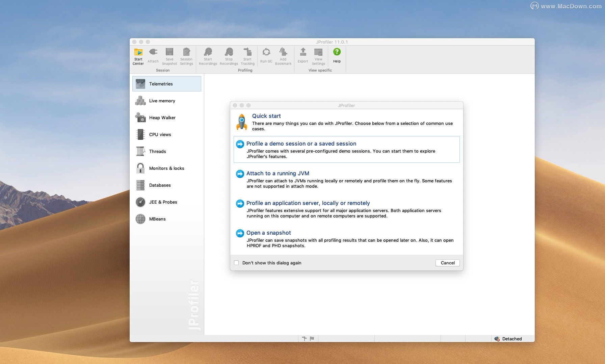Click the Start Tracking icon

(x=247, y=52)
